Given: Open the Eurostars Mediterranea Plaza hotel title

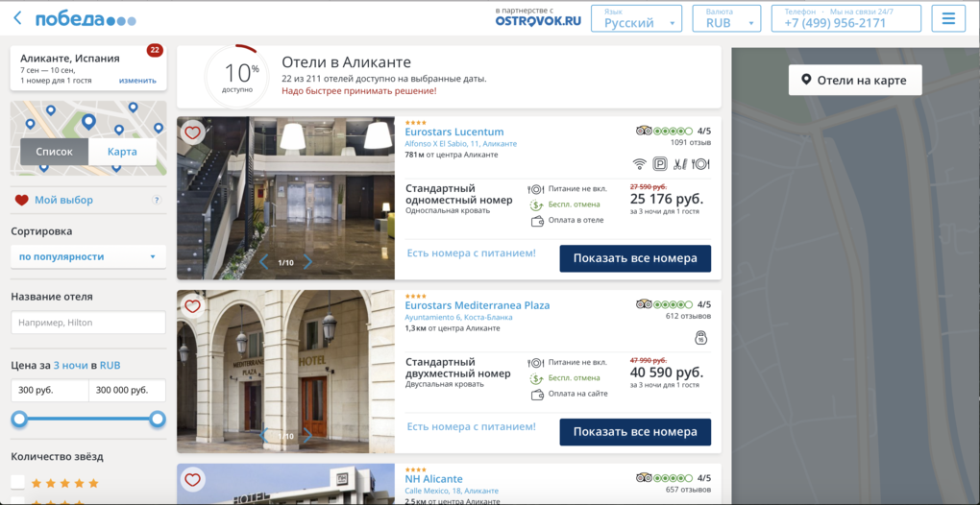Looking at the screenshot, I should (478, 305).
